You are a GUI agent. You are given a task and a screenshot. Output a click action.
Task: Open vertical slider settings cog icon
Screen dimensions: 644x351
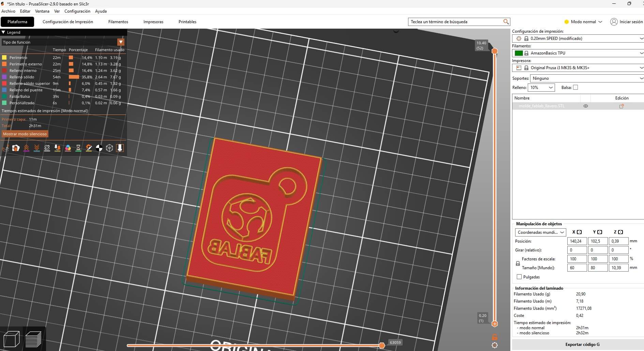495,345
